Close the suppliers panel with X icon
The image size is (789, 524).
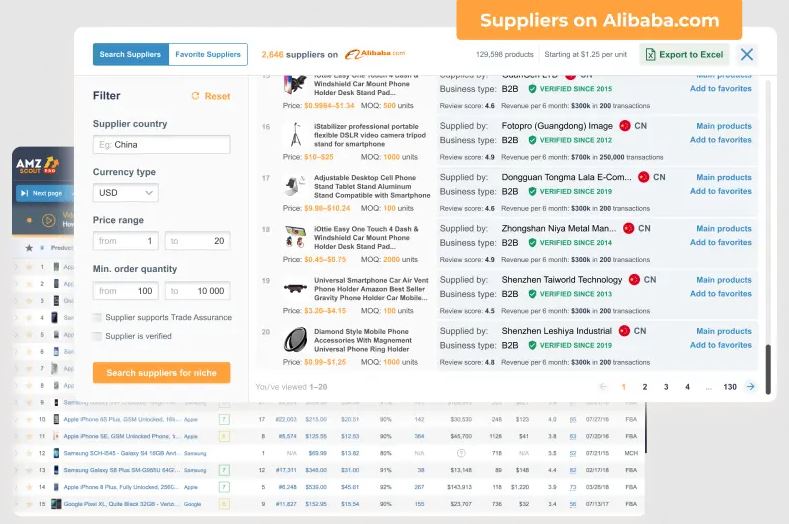click(747, 54)
